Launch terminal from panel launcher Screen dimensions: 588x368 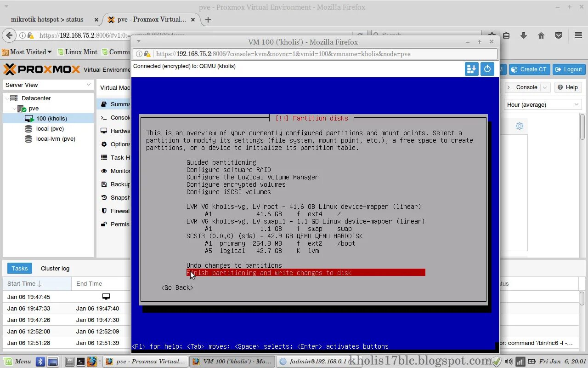80,362
